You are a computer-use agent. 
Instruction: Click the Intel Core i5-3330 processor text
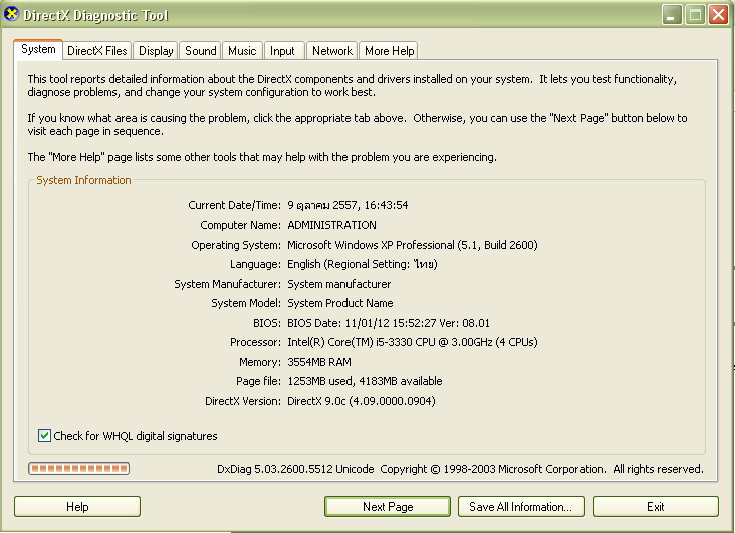point(412,342)
